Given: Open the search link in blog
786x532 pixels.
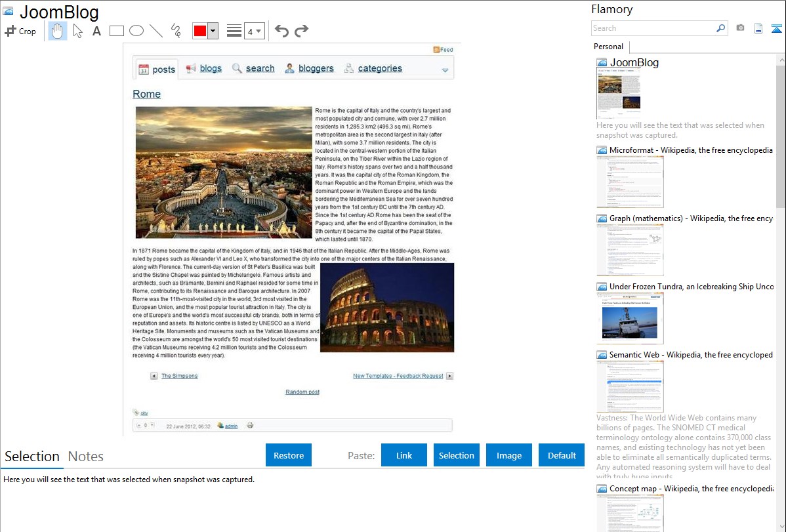Looking at the screenshot, I should (x=260, y=68).
